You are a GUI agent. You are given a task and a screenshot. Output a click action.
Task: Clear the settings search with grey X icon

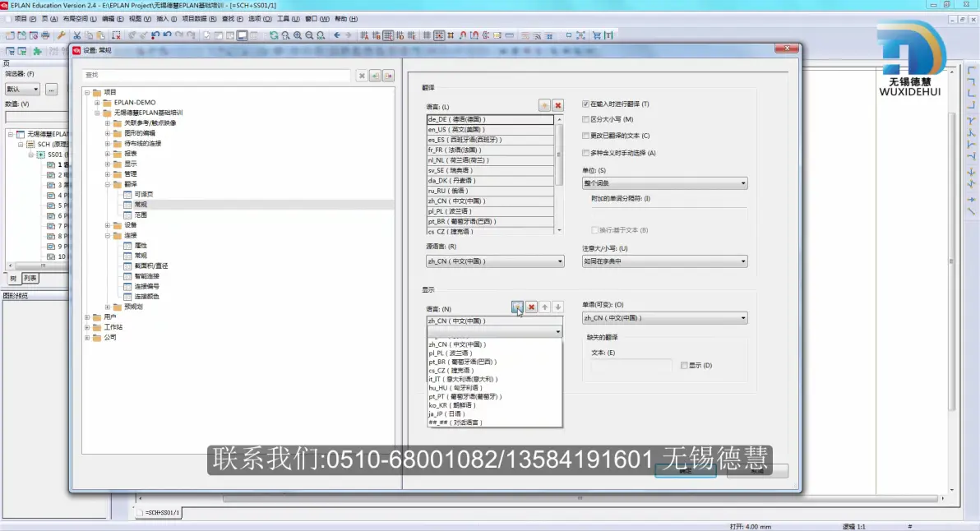pos(362,76)
